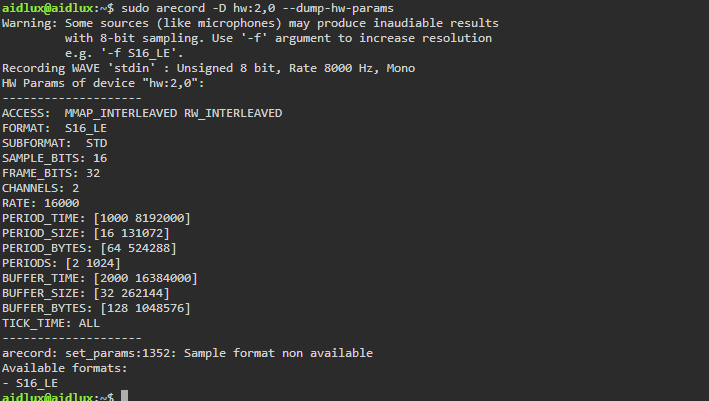Select the FORMAT: S16_LE line
Image resolution: width=709 pixels, height=401 pixels.
[54, 128]
